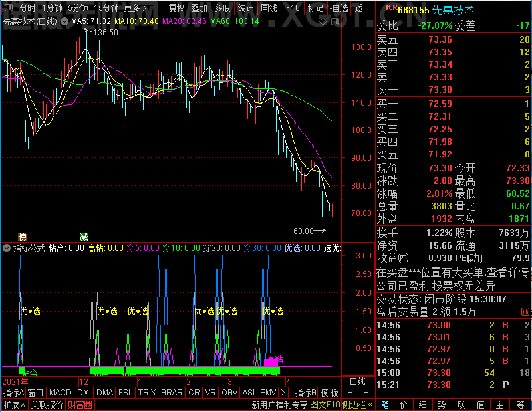The height and width of the screenshot is (412, 532).
Task: Expand the 指标公式 indicator dropdown arrow
Action: [7, 248]
